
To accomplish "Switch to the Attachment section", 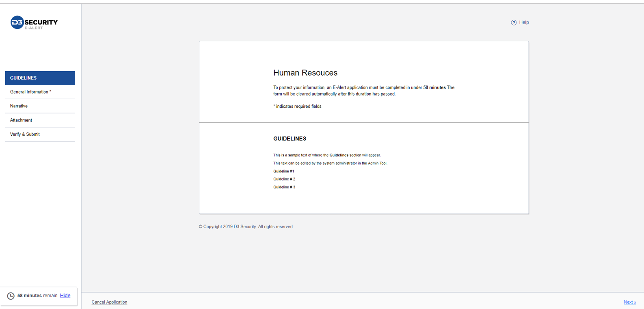I will [21, 120].
